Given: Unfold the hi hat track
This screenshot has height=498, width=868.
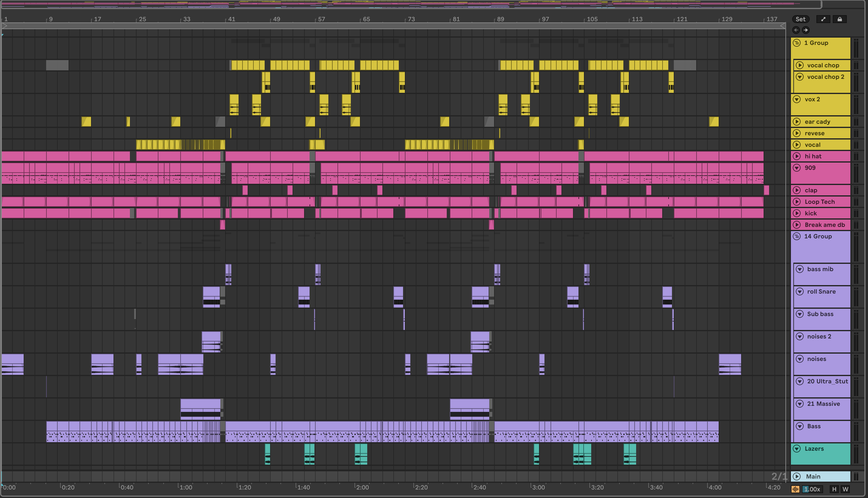Looking at the screenshot, I should pyautogui.click(x=797, y=156).
